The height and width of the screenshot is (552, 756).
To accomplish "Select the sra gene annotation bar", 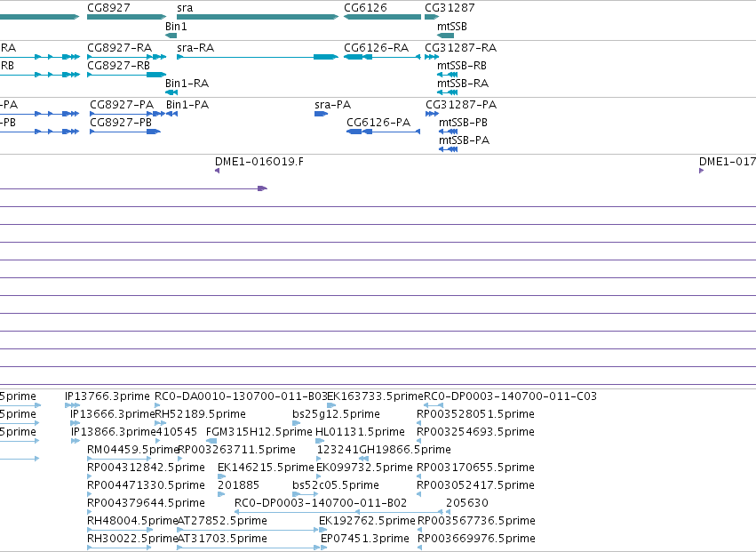I will [x=258, y=17].
